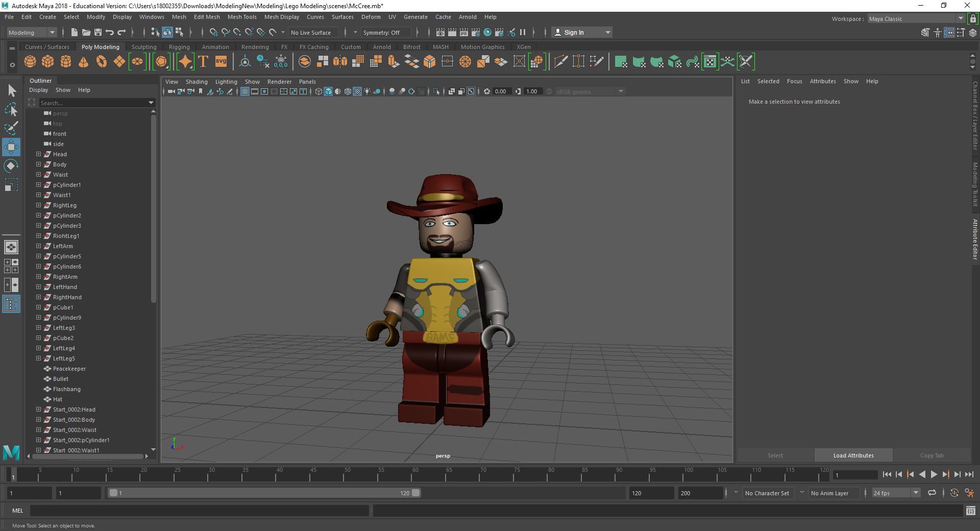This screenshot has height=531, width=980.
Task: Create a polygon sphere from the shelf
Action: pyautogui.click(x=30, y=62)
